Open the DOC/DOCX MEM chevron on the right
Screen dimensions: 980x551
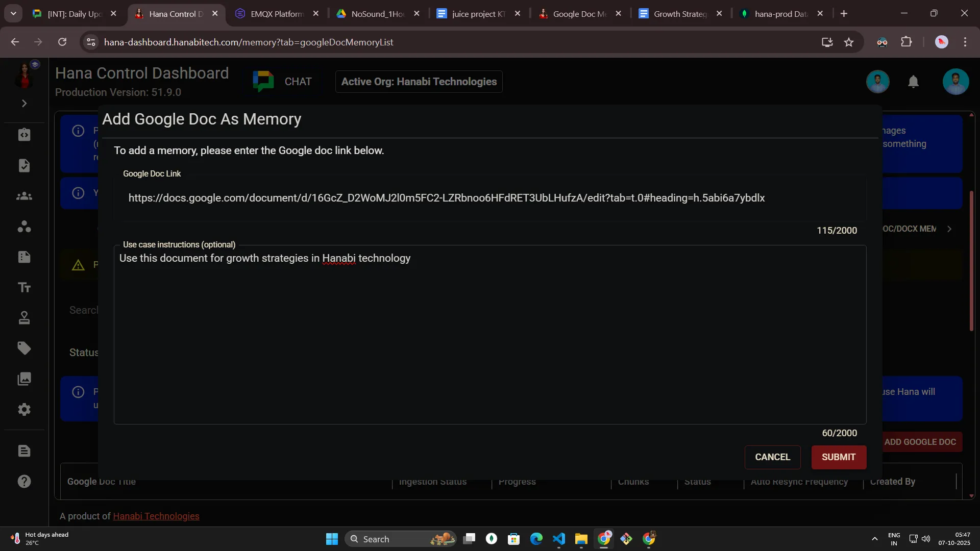(950, 229)
